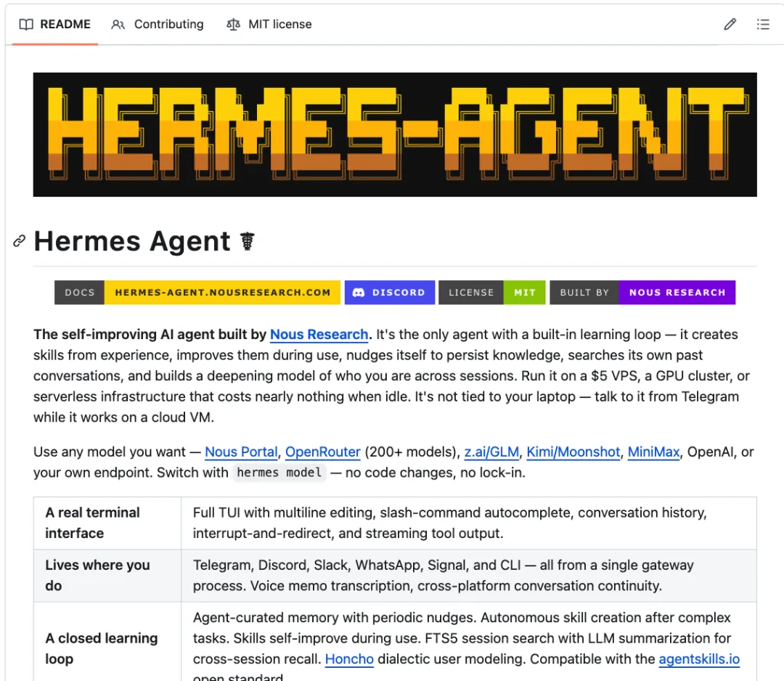Click the Hermes-Agent pixel banner image
The height and width of the screenshot is (681, 784).
395,134
